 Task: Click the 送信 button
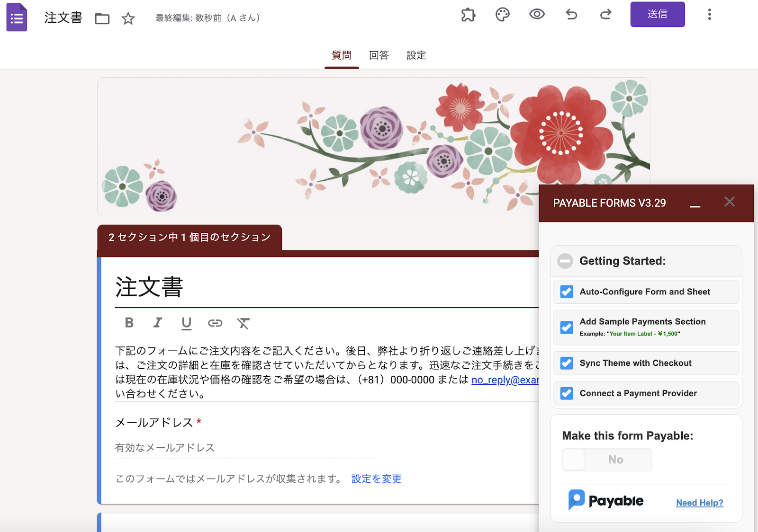[658, 14]
